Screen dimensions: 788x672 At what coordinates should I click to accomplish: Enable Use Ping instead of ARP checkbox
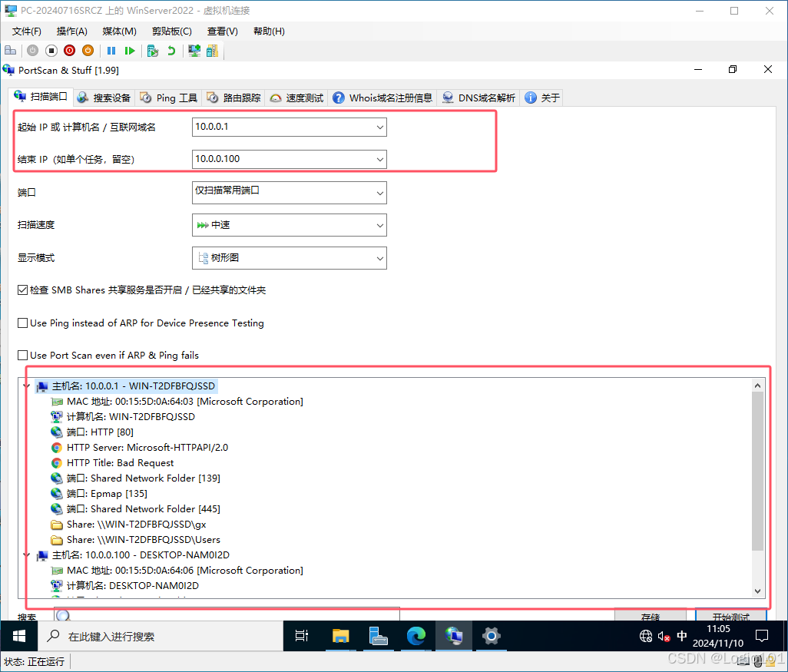point(22,323)
